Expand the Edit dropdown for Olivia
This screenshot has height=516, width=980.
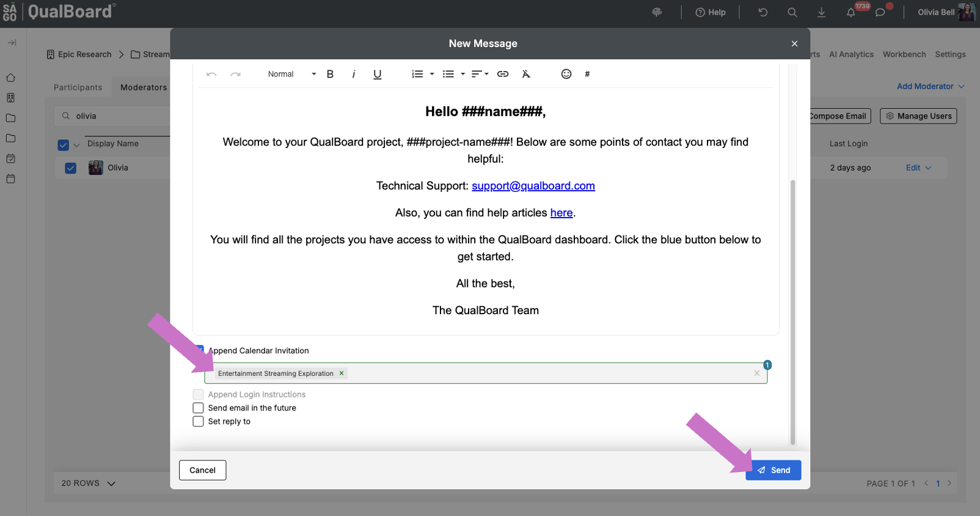(x=918, y=168)
